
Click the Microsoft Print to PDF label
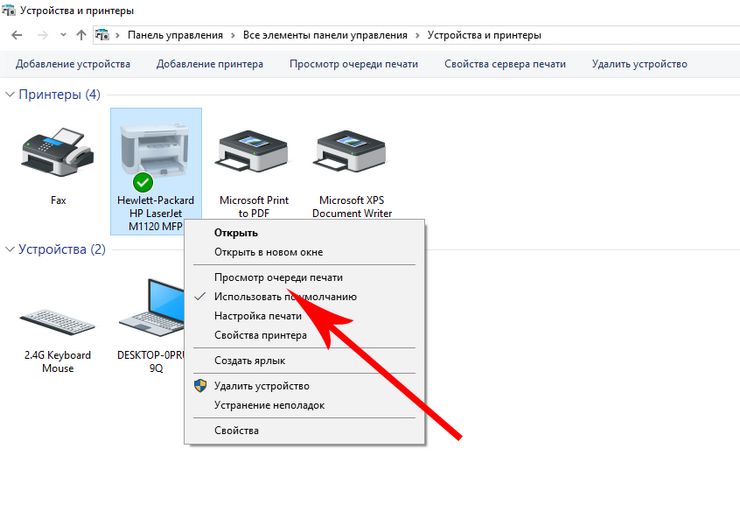254,207
